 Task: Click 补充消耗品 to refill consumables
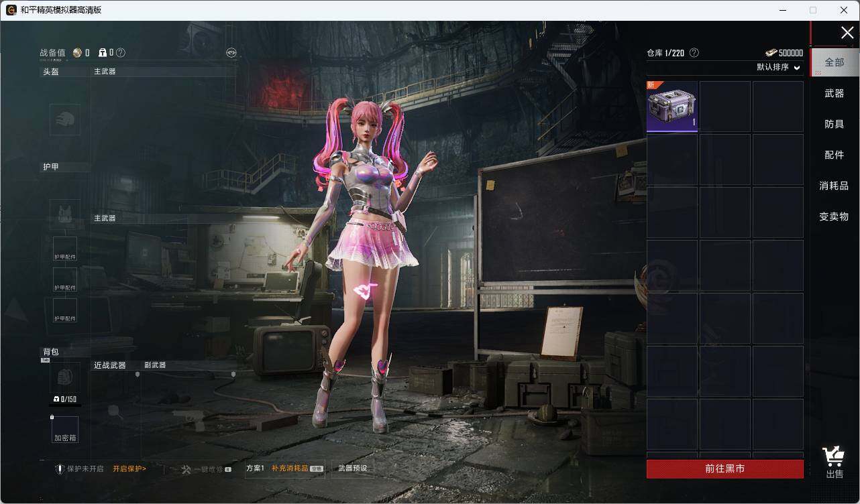(x=290, y=468)
